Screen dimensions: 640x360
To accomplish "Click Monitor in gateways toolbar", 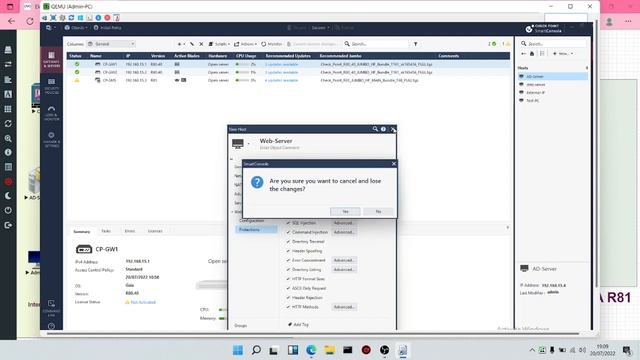I will (x=271, y=44).
